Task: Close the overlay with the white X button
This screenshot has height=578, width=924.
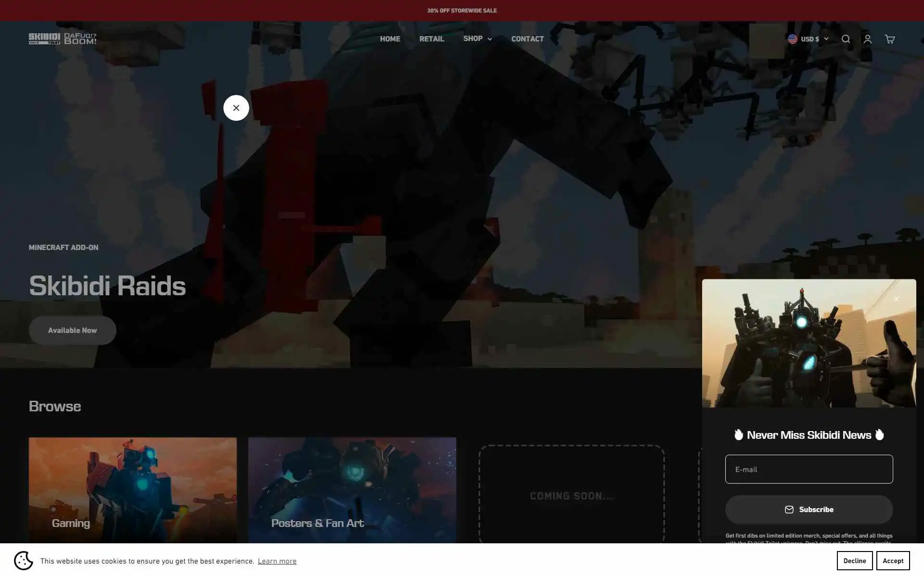Action: point(236,108)
